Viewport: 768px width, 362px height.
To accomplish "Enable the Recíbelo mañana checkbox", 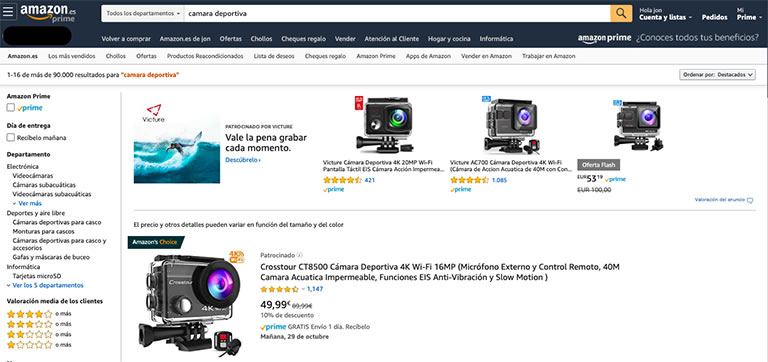I will click(x=11, y=138).
